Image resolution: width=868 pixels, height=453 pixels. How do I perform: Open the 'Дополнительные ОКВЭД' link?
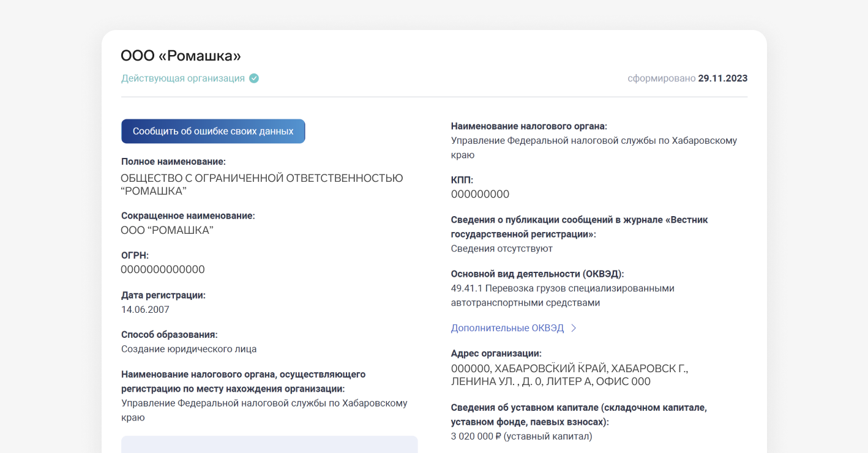pos(507,328)
